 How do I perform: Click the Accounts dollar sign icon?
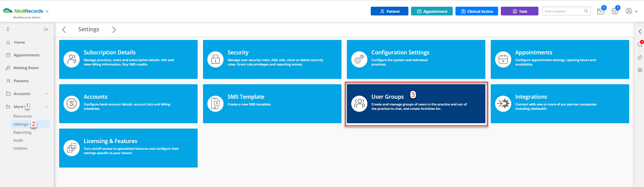click(72, 104)
